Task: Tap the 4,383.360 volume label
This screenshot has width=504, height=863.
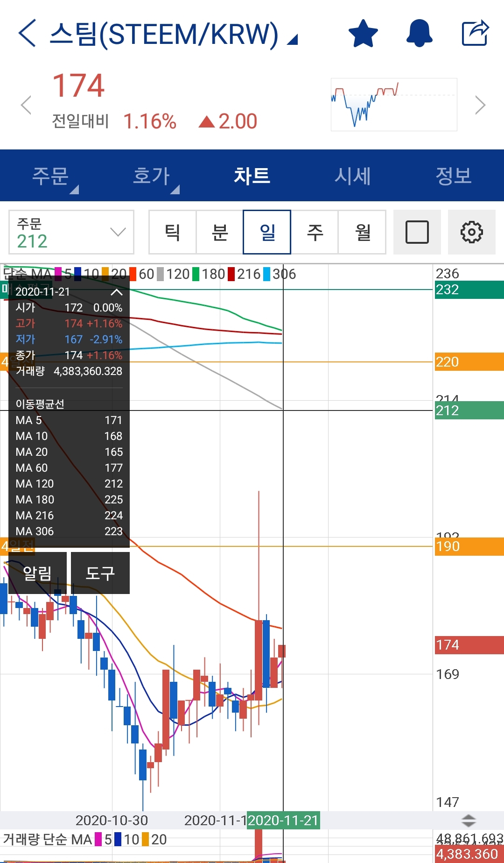Action: pyautogui.click(x=469, y=854)
